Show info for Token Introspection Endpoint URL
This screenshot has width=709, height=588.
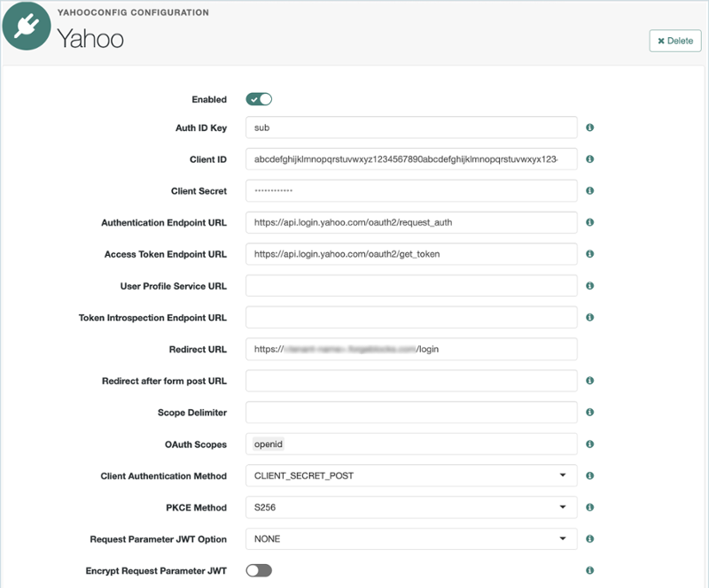point(589,317)
